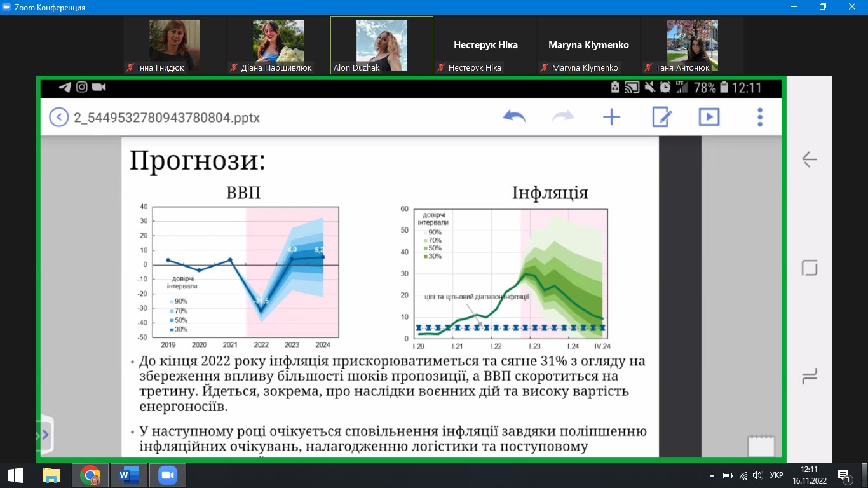Click the УКР language indicator
This screenshot has width=868, height=488.
click(x=776, y=475)
